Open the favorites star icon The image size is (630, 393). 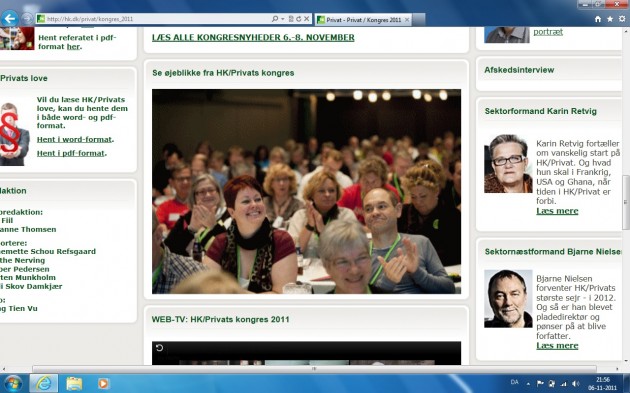click(x=610, y=19)
